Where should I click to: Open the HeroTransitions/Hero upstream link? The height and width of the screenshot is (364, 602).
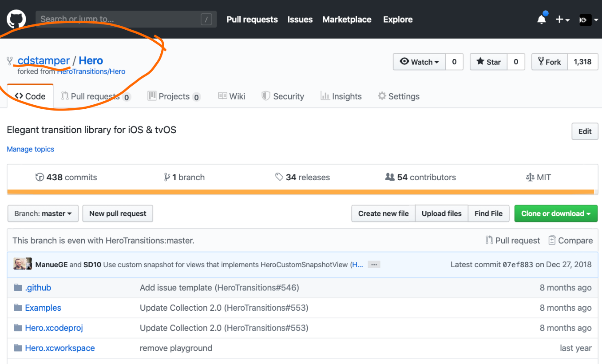[x=91, y=71]
